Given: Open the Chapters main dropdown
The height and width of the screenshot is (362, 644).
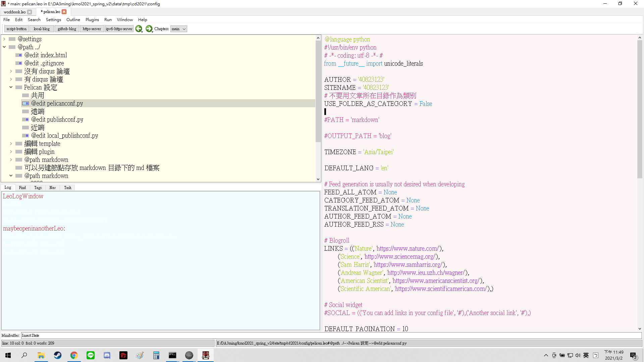Looking at the screenshot, I should click(x=178, y=29).
